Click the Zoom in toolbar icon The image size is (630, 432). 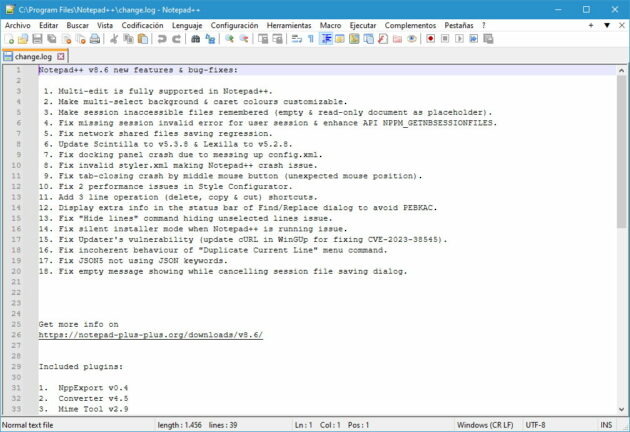(x=229, y=39)
